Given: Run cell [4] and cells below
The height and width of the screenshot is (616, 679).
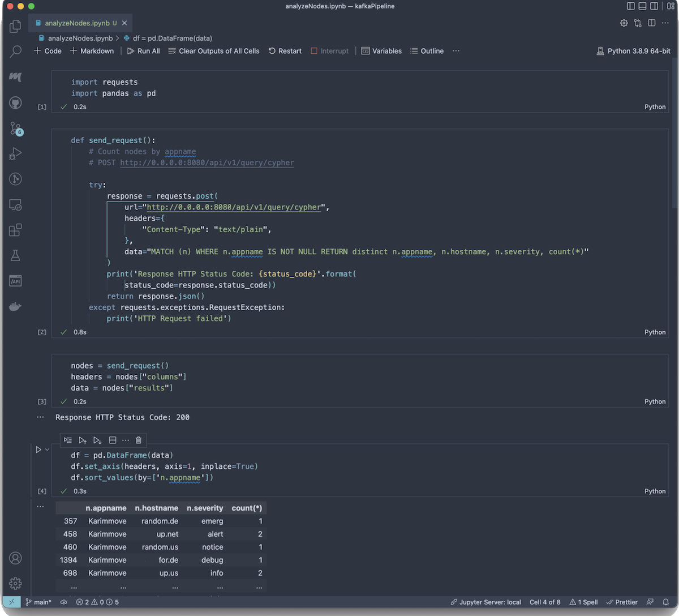Looking at the screenshot, I should (96, 440).
